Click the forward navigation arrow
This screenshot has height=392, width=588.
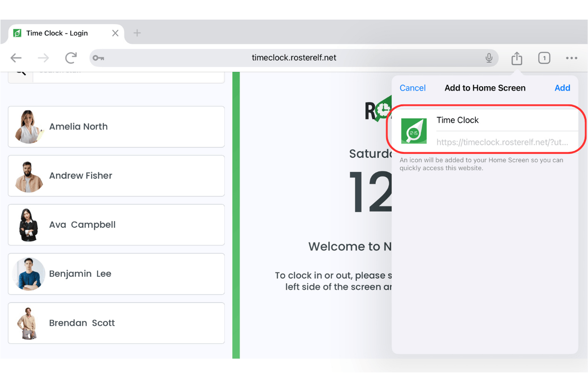pos(43,58)
